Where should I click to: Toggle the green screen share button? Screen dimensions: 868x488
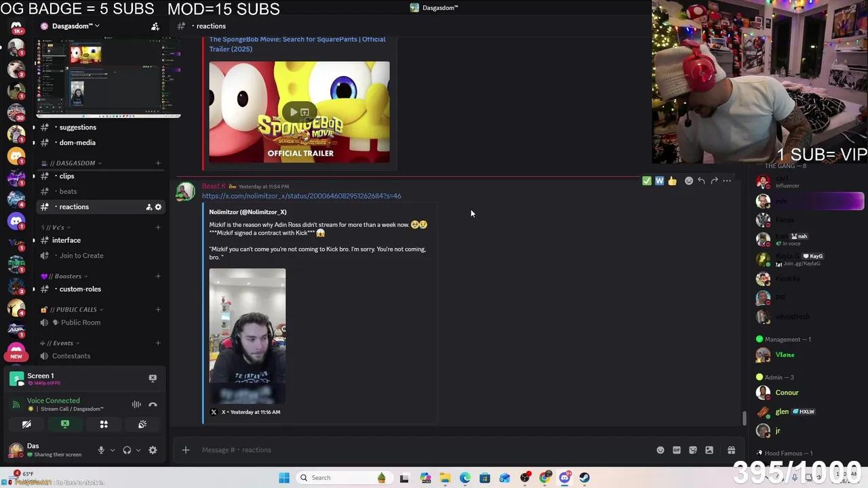click(x=65, y=424)
